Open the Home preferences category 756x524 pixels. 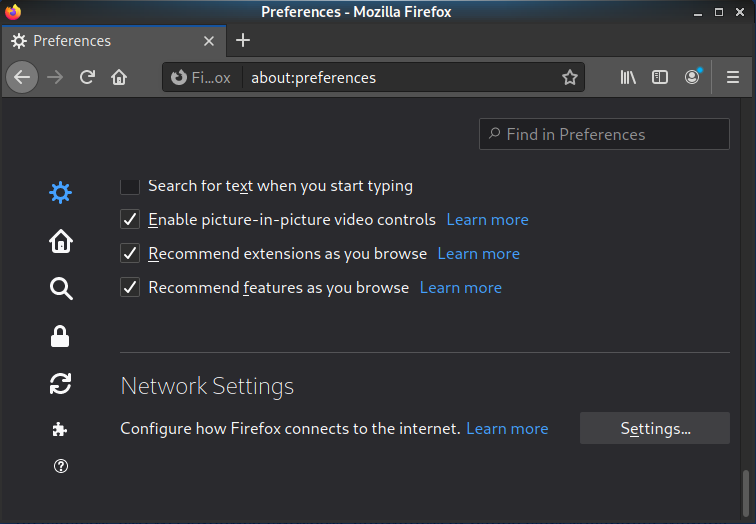[61, 241]
